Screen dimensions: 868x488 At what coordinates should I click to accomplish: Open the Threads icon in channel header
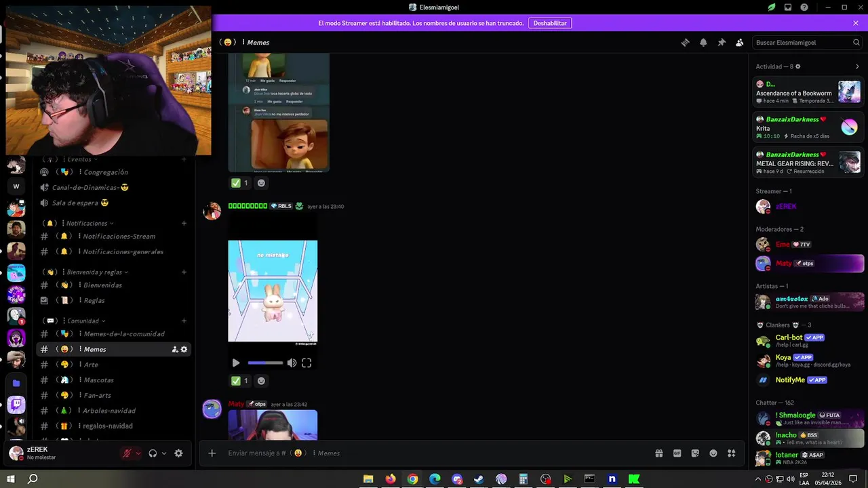tap(685, 42)
